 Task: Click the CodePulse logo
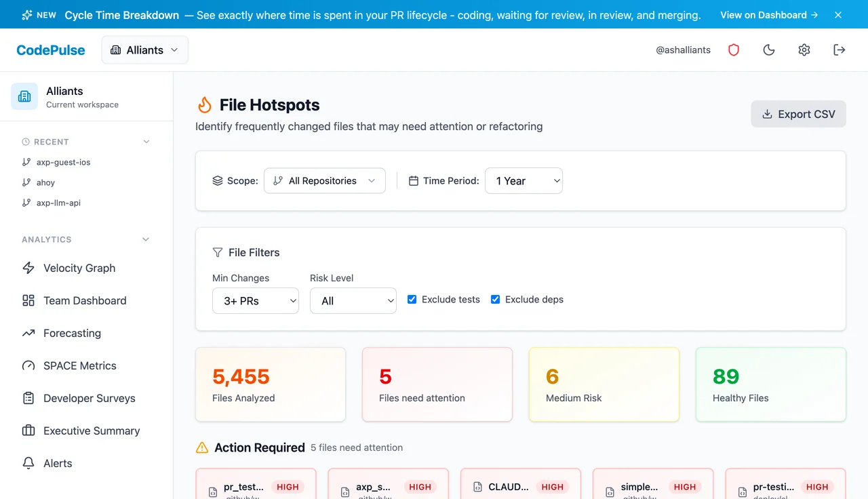click(x=51, y=50)
